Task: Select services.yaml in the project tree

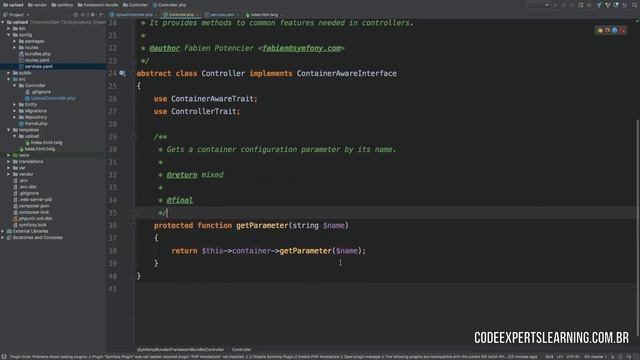Action: [x=38, y=67]
